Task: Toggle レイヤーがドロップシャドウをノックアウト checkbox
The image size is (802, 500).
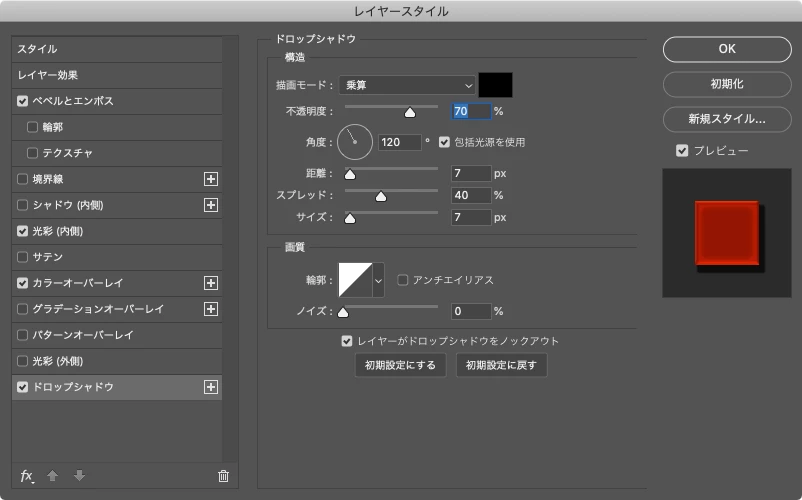Action: [347, 341]
